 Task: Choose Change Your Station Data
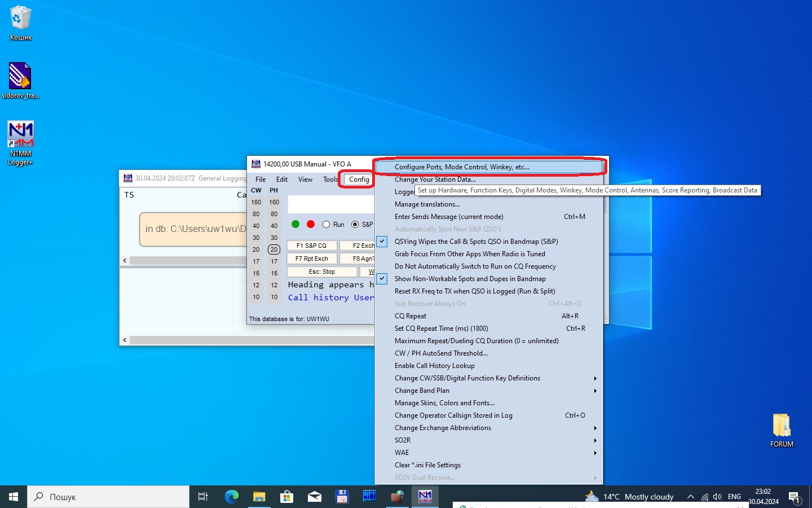tap(489, 179)
